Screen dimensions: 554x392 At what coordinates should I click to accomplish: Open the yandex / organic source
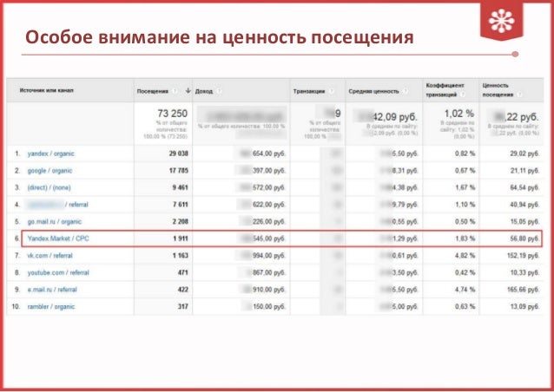pyautogui.click(x=51, y=154)
